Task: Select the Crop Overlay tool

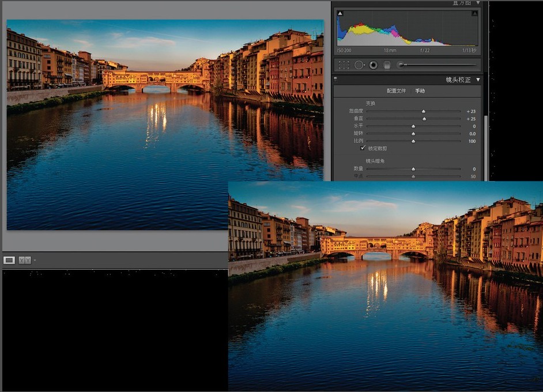Action: pyautogui.click(x=344, y=65)
